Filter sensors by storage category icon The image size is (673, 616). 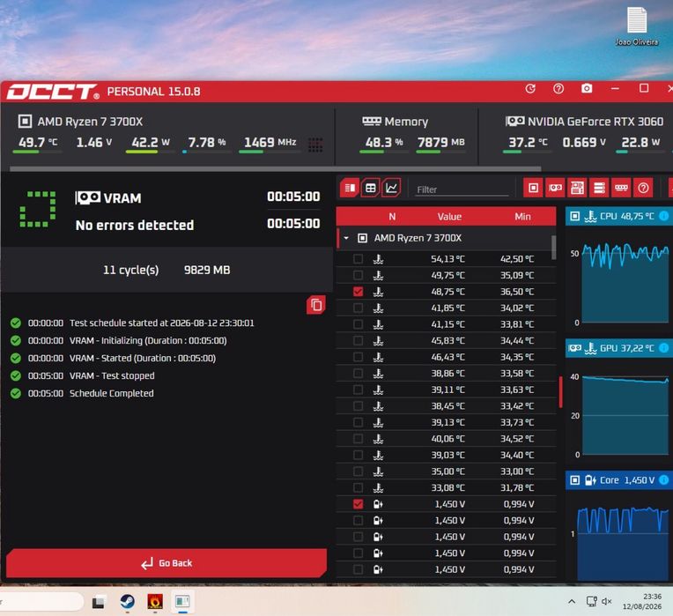pos(599,188)
